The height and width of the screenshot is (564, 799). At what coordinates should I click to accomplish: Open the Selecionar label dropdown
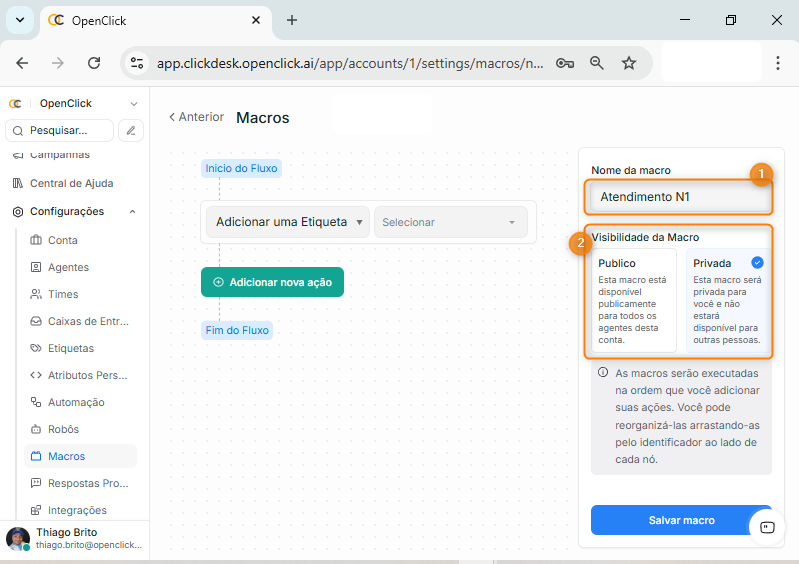[450, 222]
